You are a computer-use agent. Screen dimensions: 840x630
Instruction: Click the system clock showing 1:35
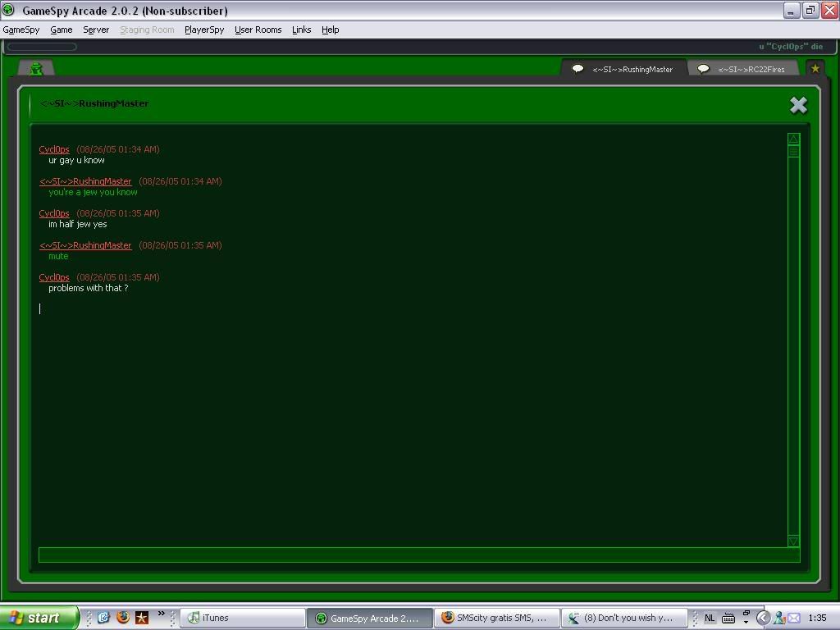[x=818, y=618]
